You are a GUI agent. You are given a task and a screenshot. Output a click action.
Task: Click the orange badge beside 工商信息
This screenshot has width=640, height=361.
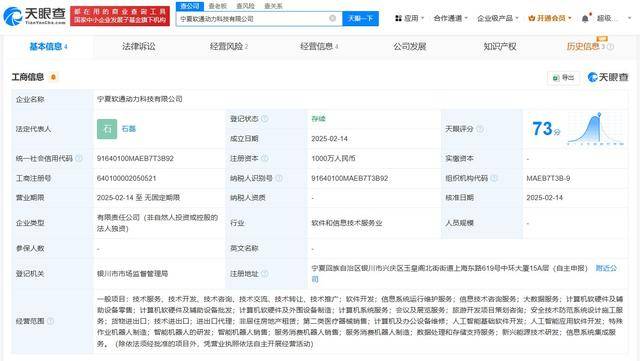[53, 77]
